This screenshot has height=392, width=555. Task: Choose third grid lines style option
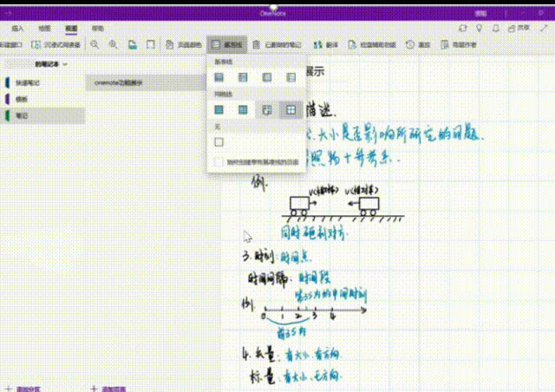pos(267,110)
